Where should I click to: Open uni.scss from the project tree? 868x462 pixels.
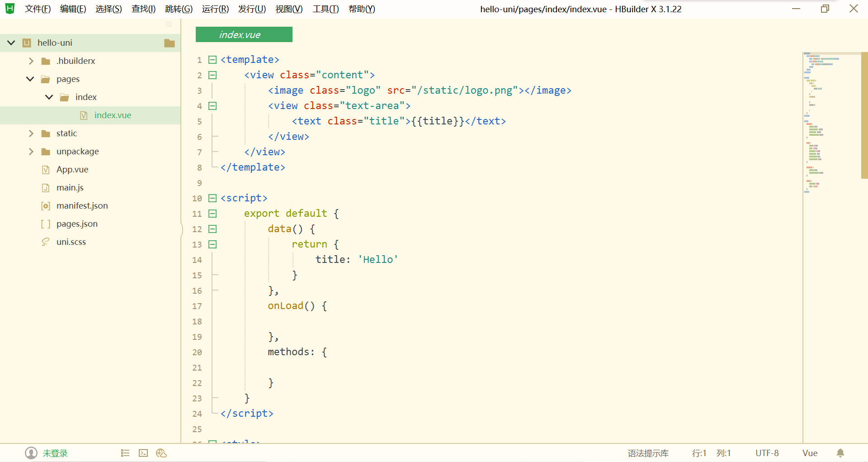[x=71, y=242]
